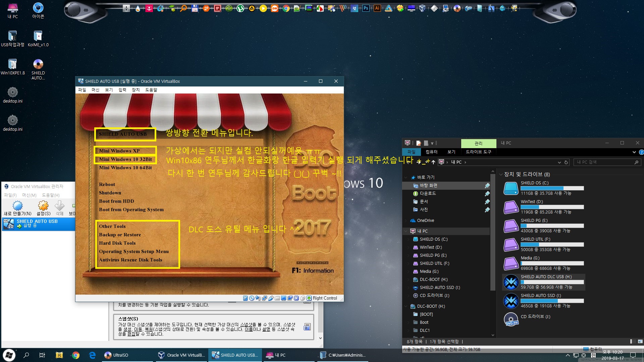Click the display indicator in the VM status bar
Screen dimensions: 644x362
point(283,298)
